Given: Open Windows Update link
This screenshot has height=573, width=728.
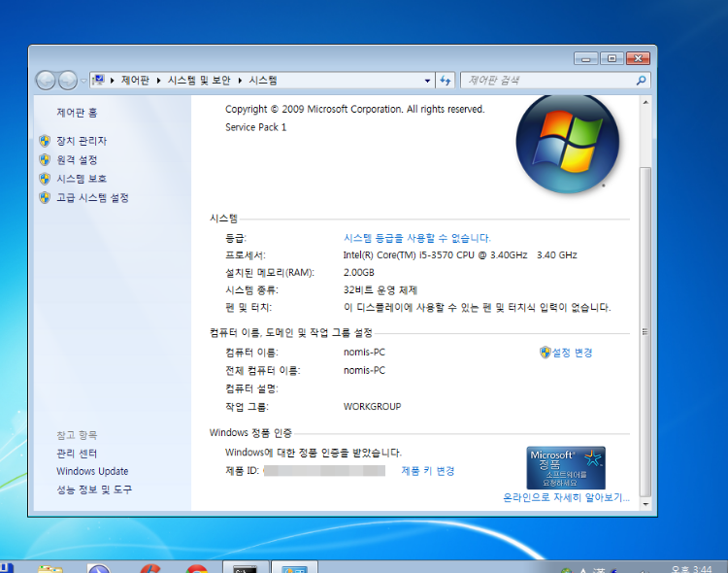Looking at the screenshot, I should click(92, 471).
